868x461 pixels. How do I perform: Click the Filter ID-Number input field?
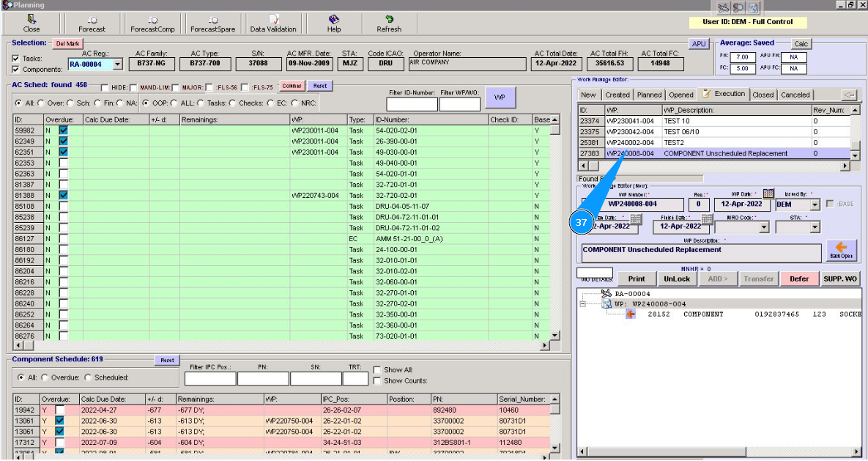click(x=412, y=104)
